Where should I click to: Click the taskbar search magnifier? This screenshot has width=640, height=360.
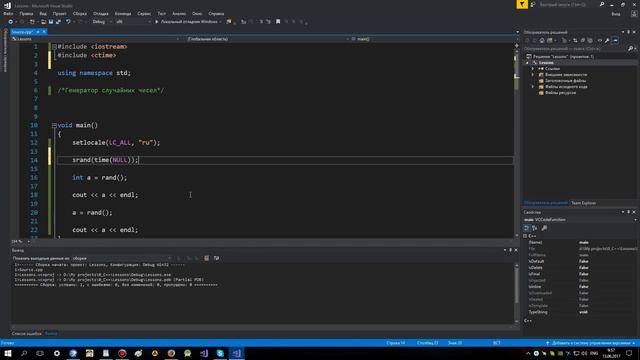(x=24, y=353)
